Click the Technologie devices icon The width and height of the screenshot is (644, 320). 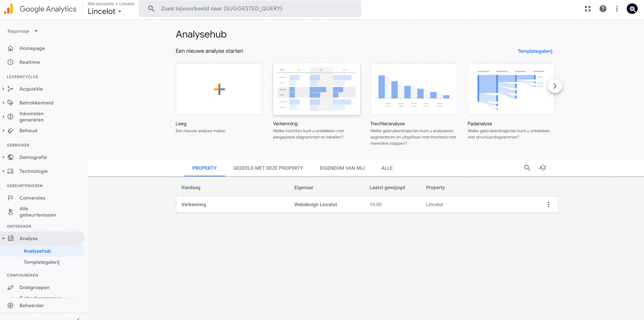(x=10, y=171)
